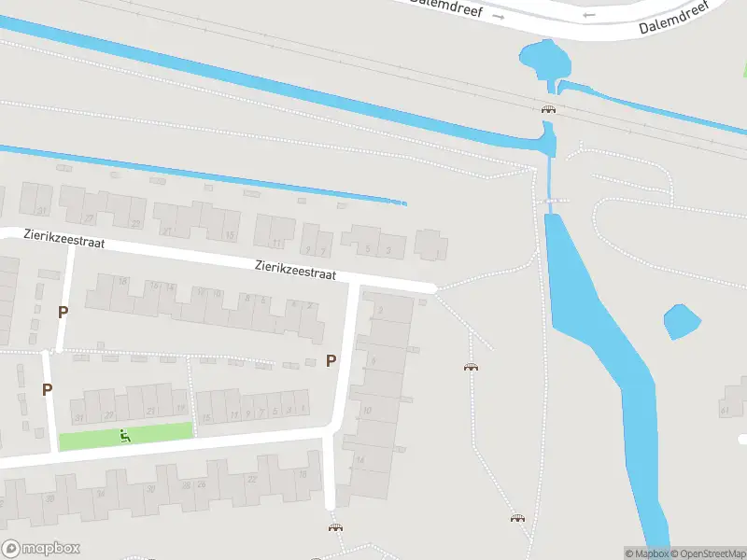Select the parking P icon beside house number 31 row
This screenshot has height=560, width=747.
[47, 390]
